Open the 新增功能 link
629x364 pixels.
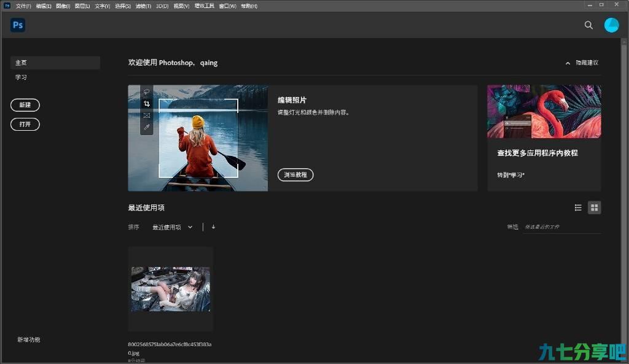point(28,339)
